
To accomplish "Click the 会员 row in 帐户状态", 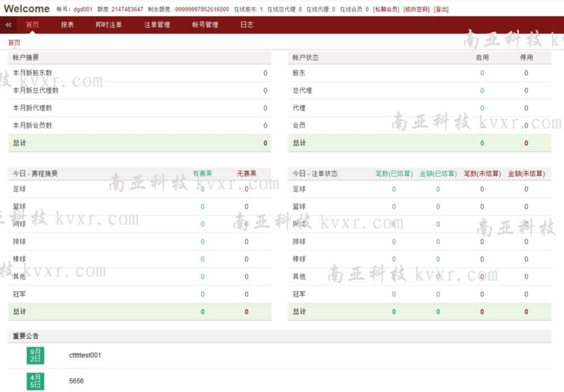I will (x=419, y=126).
